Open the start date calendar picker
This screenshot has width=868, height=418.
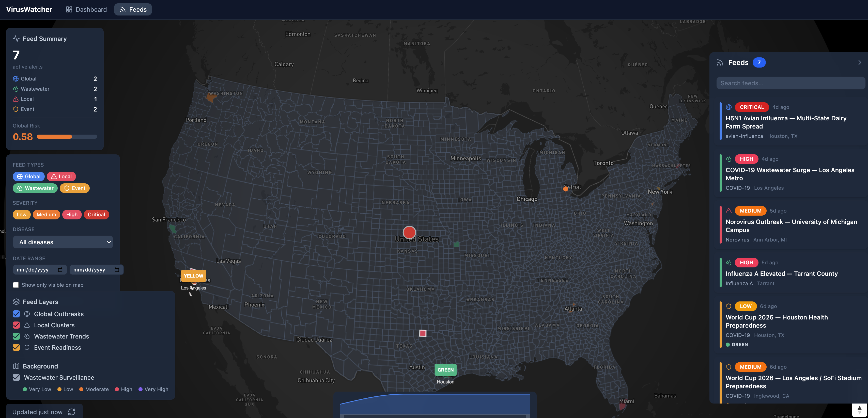coord(60,269)
